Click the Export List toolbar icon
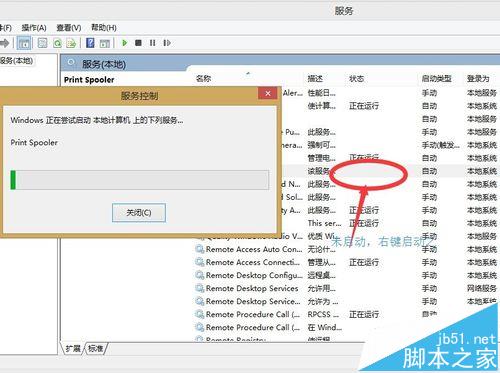500x373 pixels. point(71,43)
